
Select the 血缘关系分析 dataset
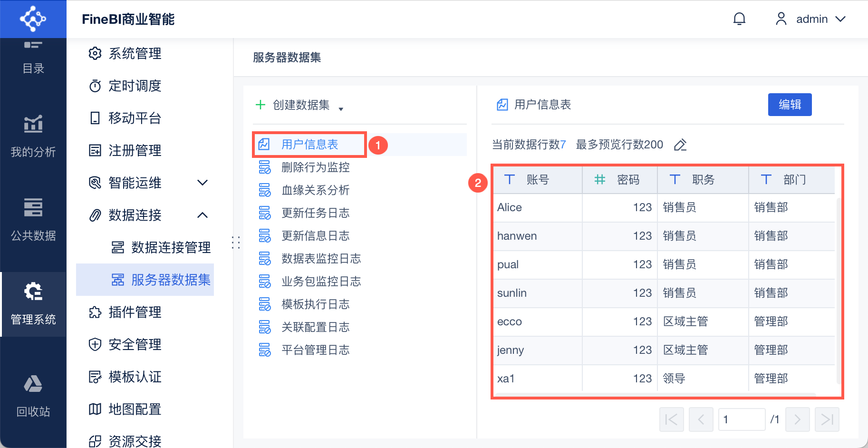tap(315, 190)
